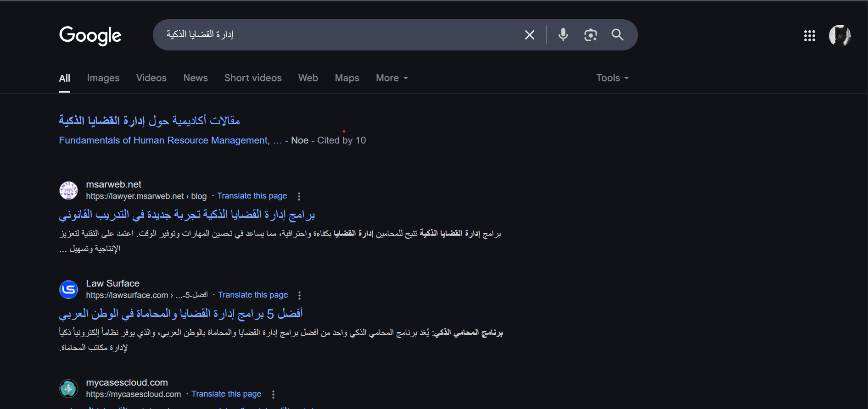Screen dimensions: 868x409
Task: Open the Law Surface result title link
Action: pyautogui.click(x=181, y=314)
